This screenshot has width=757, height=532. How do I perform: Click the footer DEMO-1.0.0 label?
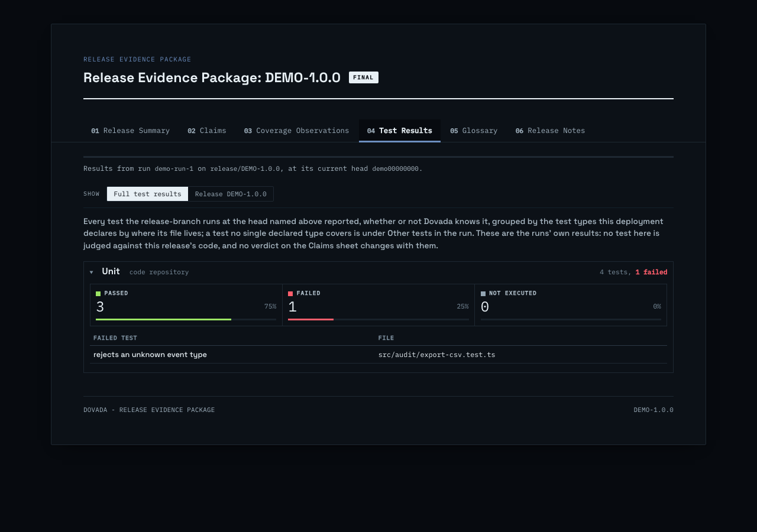pyautogui.click(x=654, y=410)
